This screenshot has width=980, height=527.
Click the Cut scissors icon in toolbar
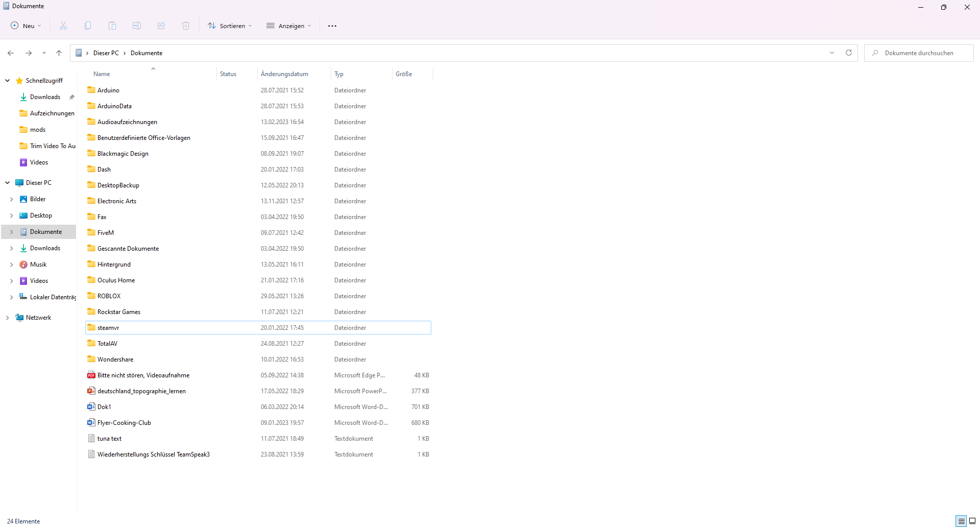63,26
